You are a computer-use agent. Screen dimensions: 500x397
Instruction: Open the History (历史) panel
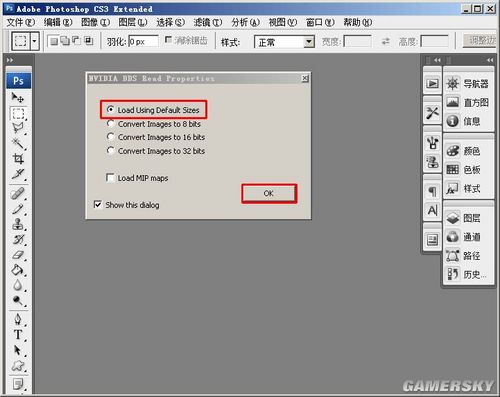[x=466, y=274]
